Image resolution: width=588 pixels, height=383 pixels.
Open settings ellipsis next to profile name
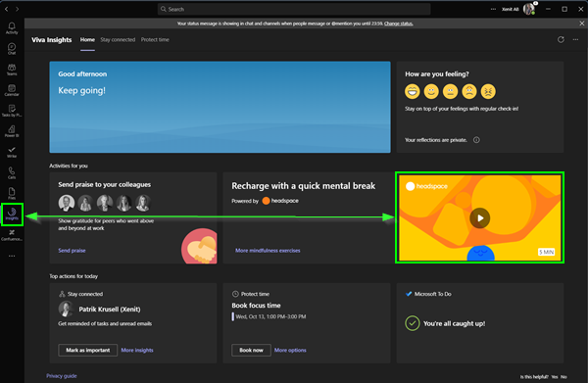pos(493,9)
